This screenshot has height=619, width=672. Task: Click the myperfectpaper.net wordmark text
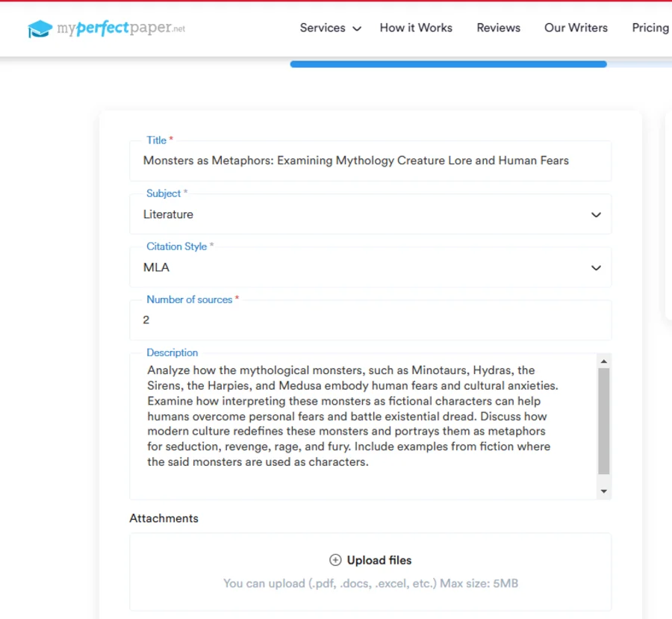coord(121,28)
